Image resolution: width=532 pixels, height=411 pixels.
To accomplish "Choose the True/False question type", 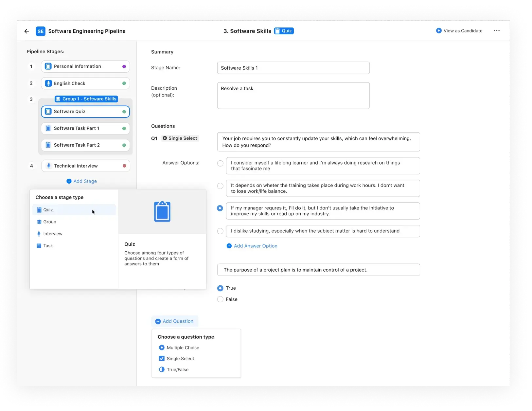I will 174,369.
